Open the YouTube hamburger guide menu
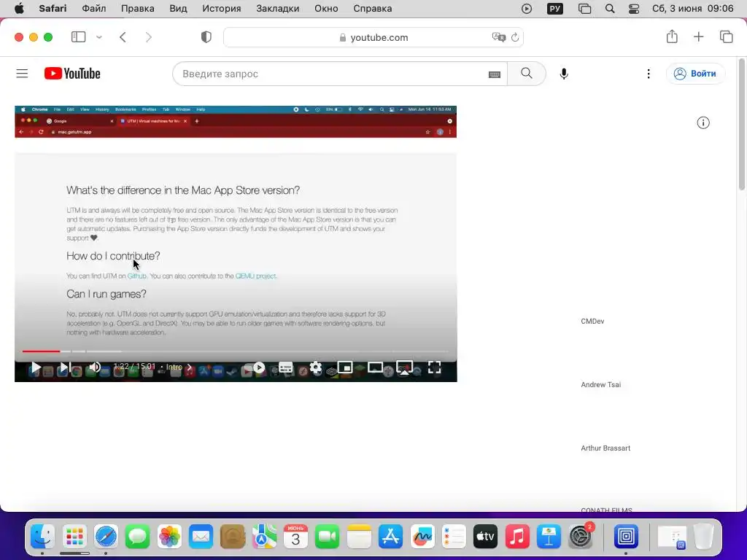Screen dimensions: 747x560 [22, 74]
